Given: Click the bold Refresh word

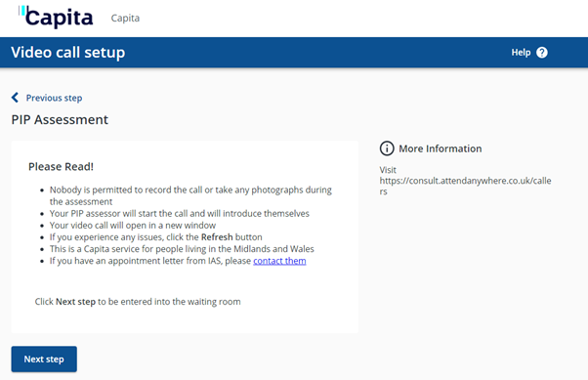Looking at the screenshot, I should [x=217, y=237].
